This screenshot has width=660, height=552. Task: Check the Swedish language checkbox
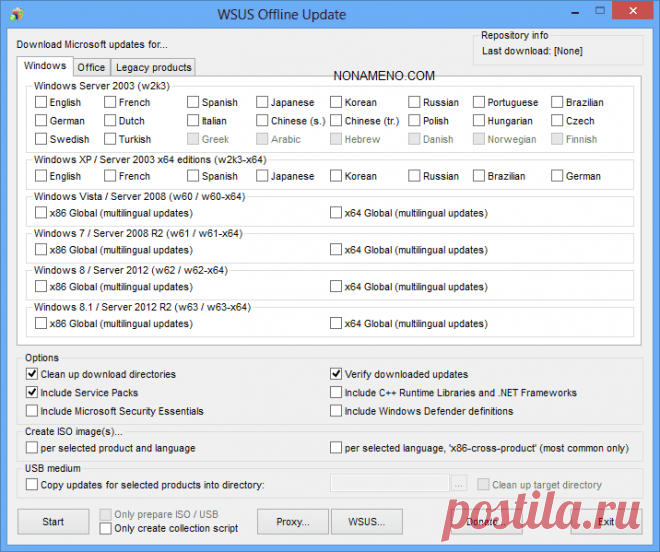pos(41,139)
